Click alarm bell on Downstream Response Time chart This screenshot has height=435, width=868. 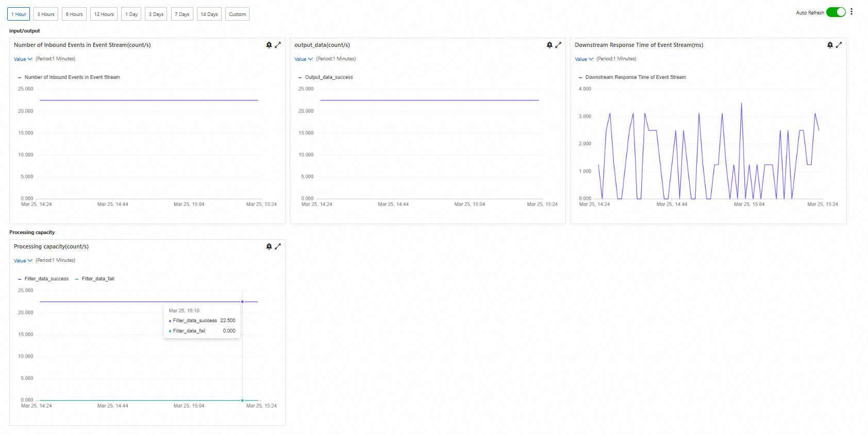(x=830, y=45)
